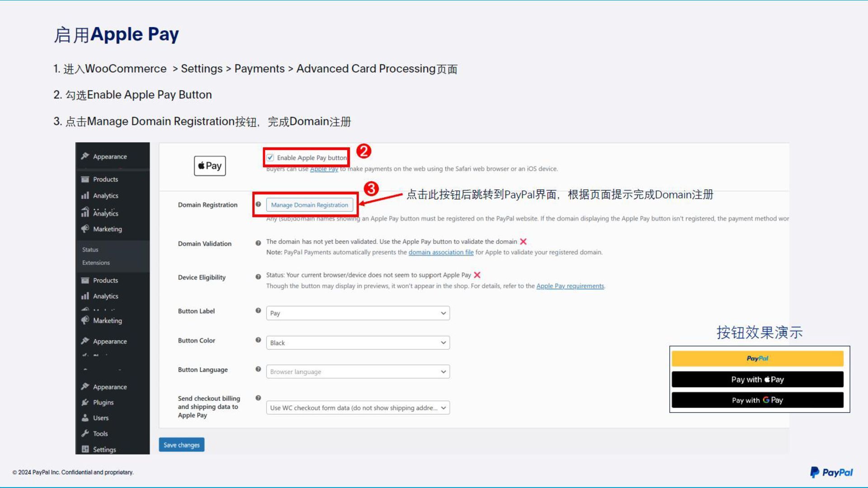
Task: Click the 'Device Eligibility' row label
Action: (202, 277)
